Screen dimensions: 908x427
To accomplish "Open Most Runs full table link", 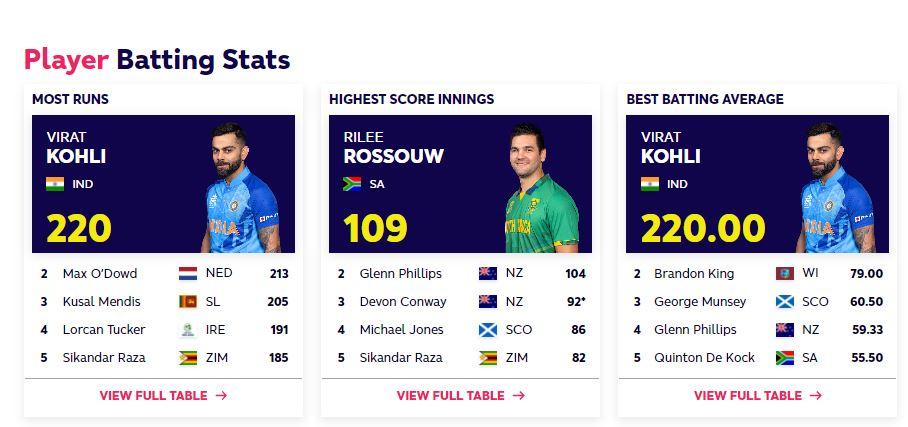I will [163, 395].
